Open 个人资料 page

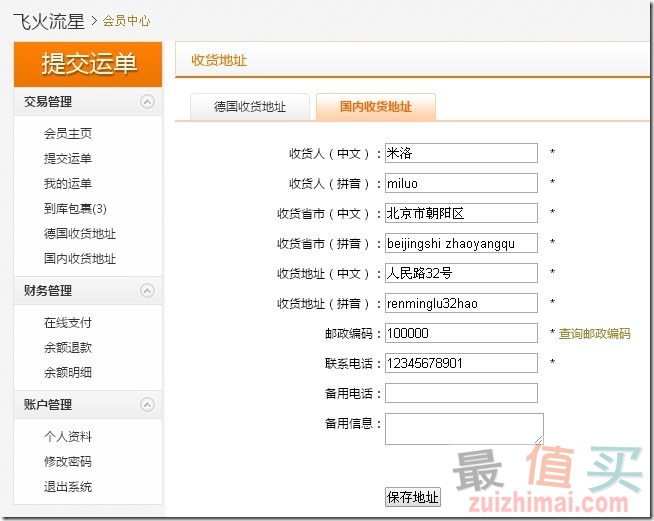68,437
